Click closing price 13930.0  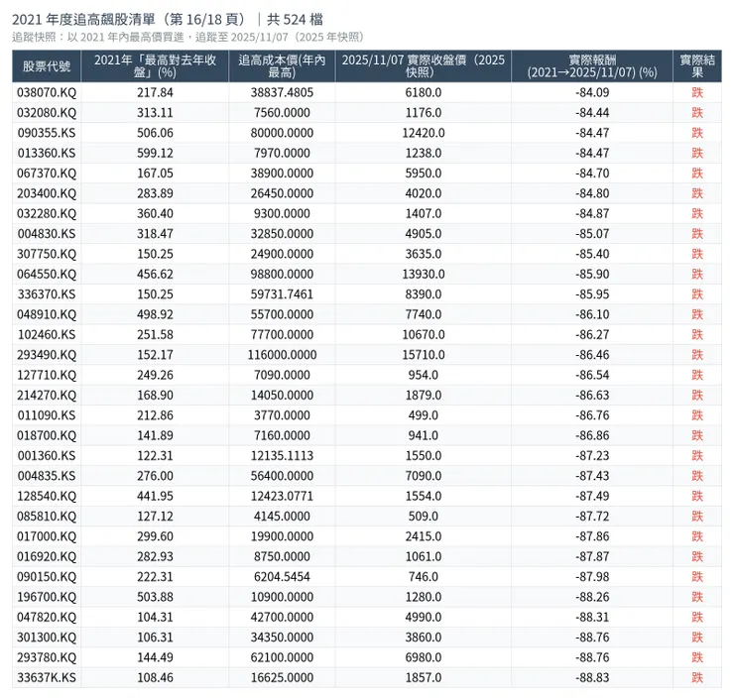click(x=424, y=275)
